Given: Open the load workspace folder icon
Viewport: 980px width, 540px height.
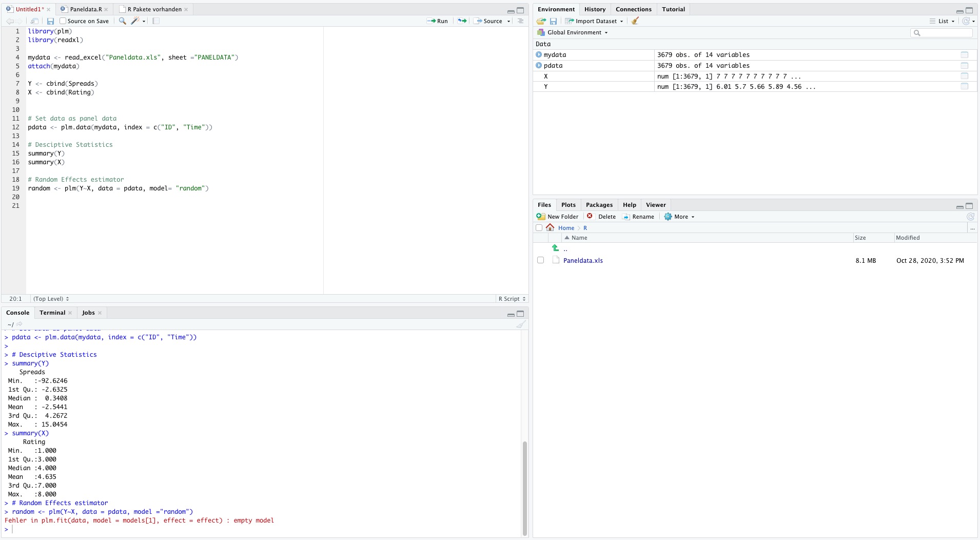Looking at the screenshot, I should (541, 21).
